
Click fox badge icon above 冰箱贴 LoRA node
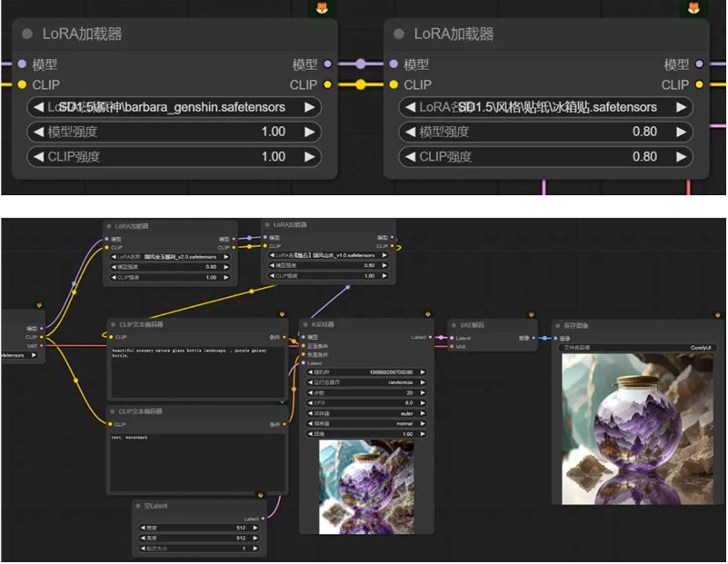coord(693,8)
